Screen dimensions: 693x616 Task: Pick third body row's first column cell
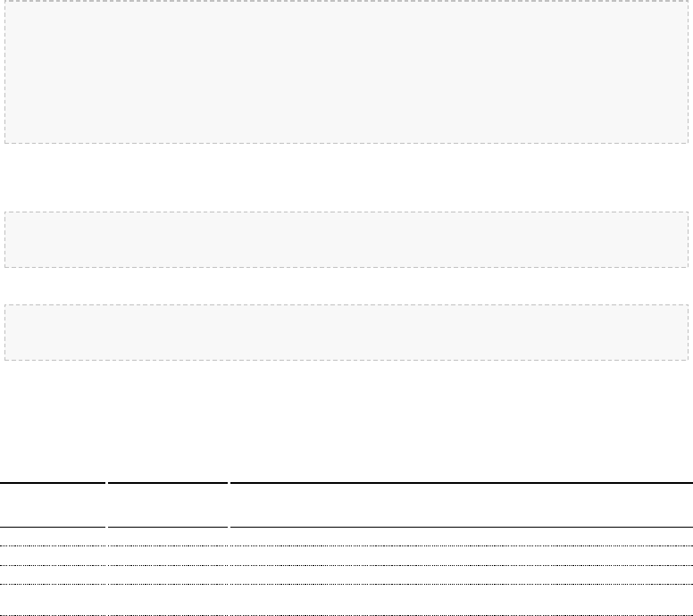pos(53,575)
